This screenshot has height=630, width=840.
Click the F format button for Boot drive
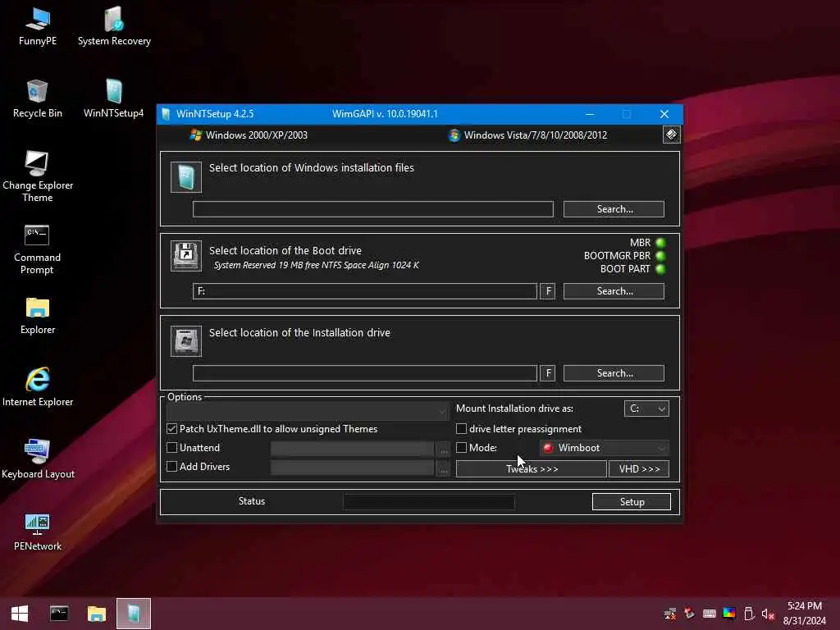547,291
